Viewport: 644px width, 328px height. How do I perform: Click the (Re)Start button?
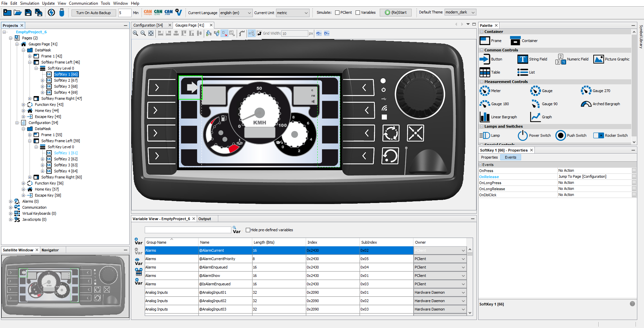click(396, 13)
